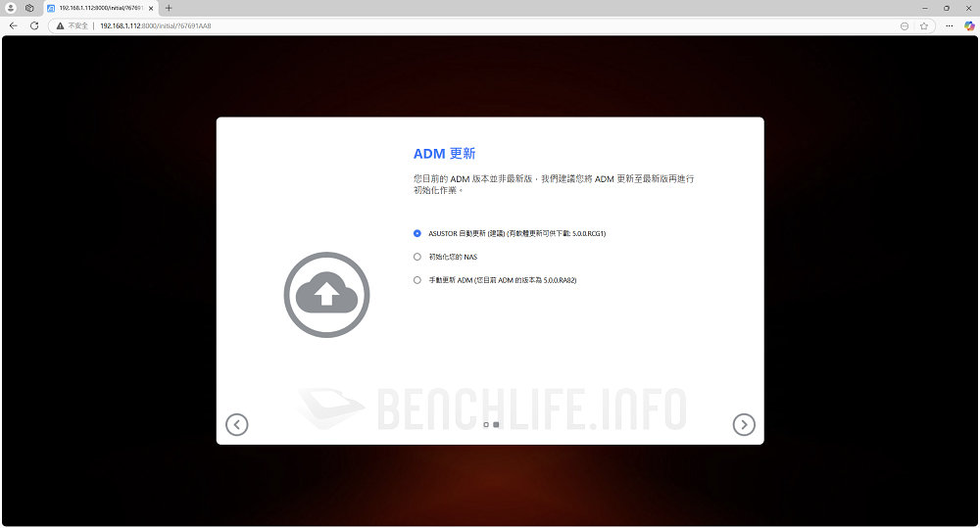Open the Copilot sidebar icon
The height and width of the screenshot is (528, 980).
click(x=969, y=25)
